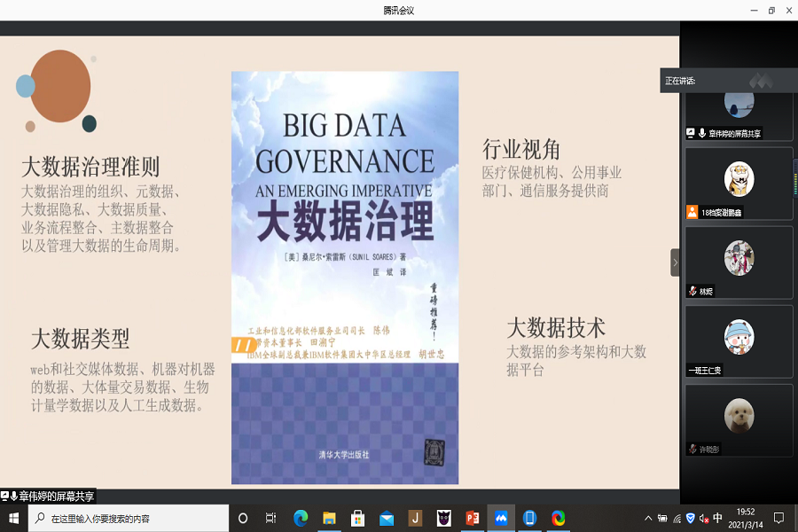Select the 章伟婷 screen-sharing participant tile

coord(739,116)
